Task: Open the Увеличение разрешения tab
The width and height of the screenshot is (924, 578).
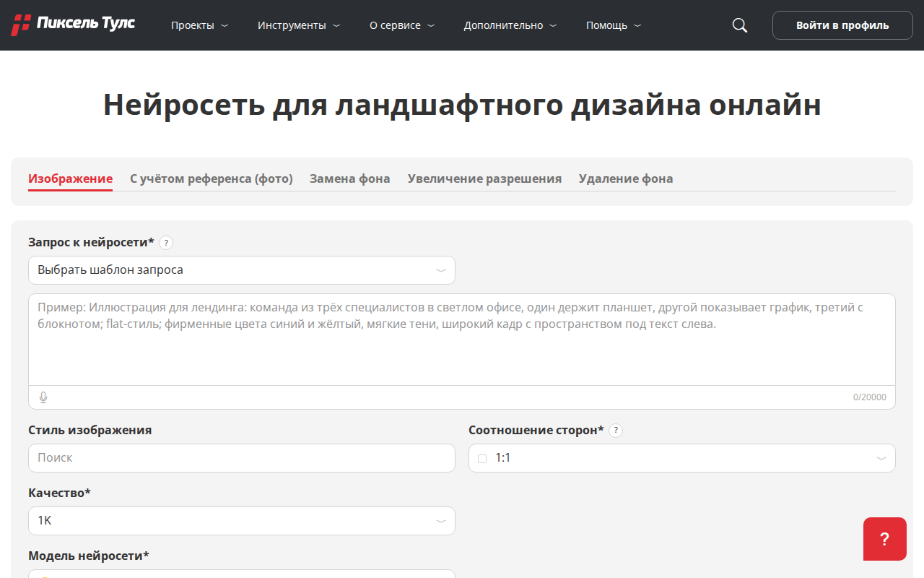Action: pos(484,179)
